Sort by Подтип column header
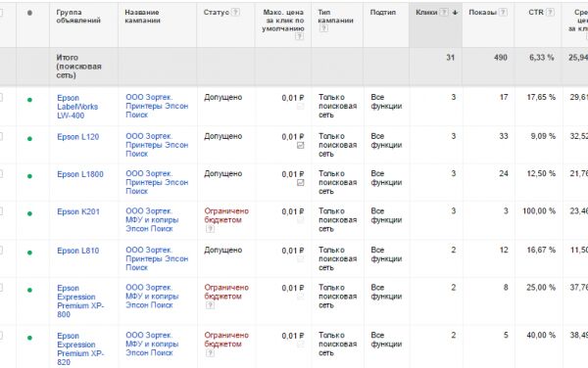The height and width of the screenshot is (368, 588). tap(383, 13)
